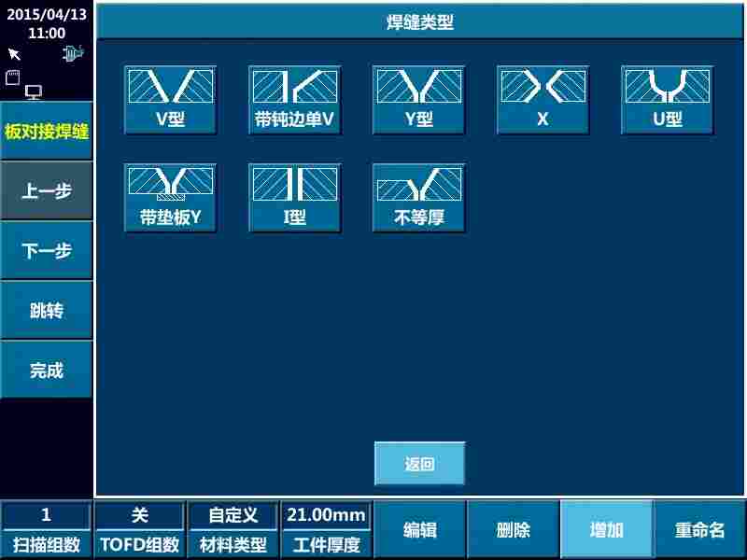Screen dimensions: 747x560
Task: Click 重命名 to rename an entry
Action: tap(698, 528)
